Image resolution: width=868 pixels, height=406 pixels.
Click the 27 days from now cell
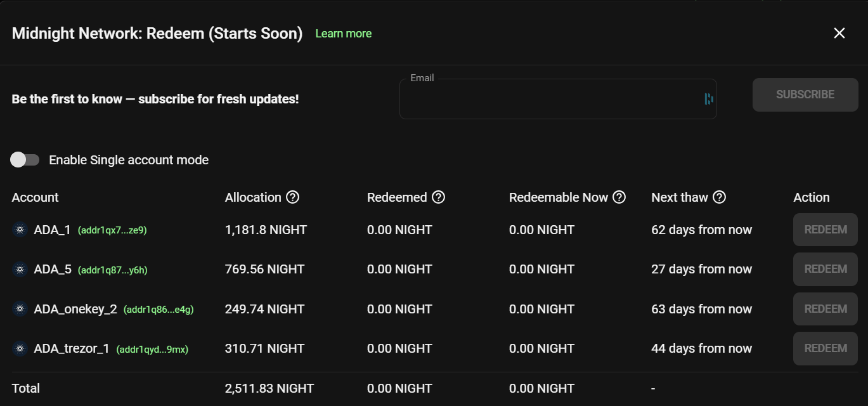702,269
